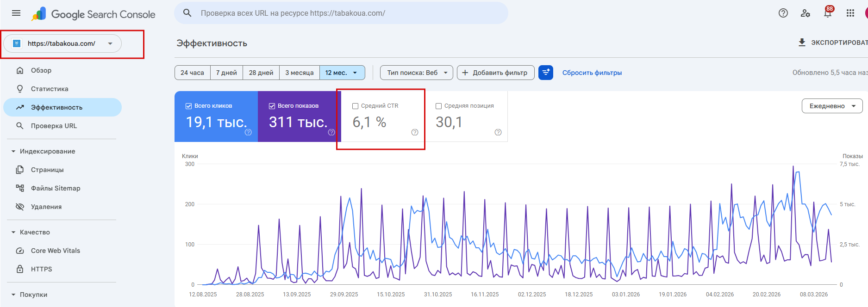Select the 24 часа range tab
This screenshot has height=307, width=868.
[192, 73]
